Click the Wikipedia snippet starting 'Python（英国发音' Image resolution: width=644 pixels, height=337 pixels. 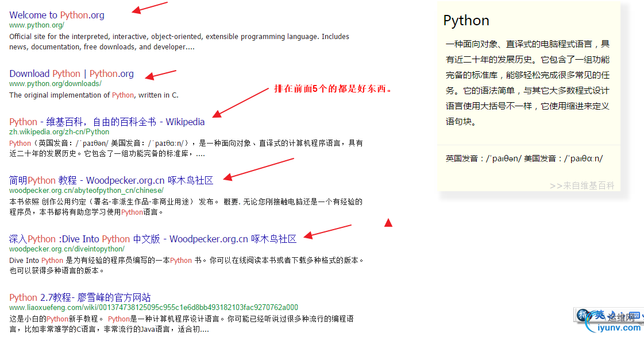coord(186,149)
